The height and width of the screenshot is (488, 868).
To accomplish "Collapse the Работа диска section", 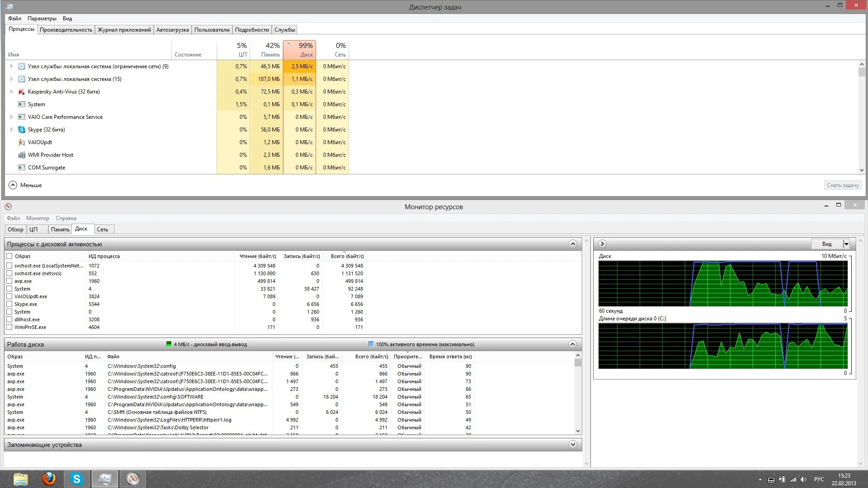I will coord(572,344).
